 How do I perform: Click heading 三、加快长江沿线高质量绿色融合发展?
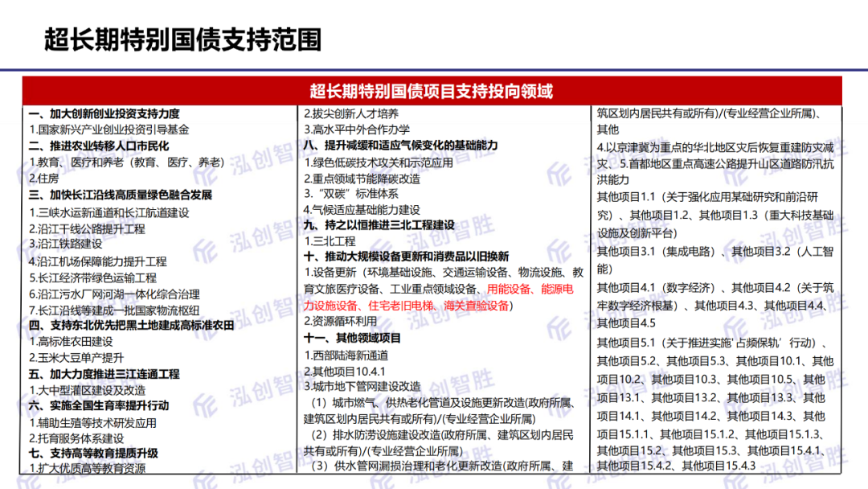click(x=120, y=195)
